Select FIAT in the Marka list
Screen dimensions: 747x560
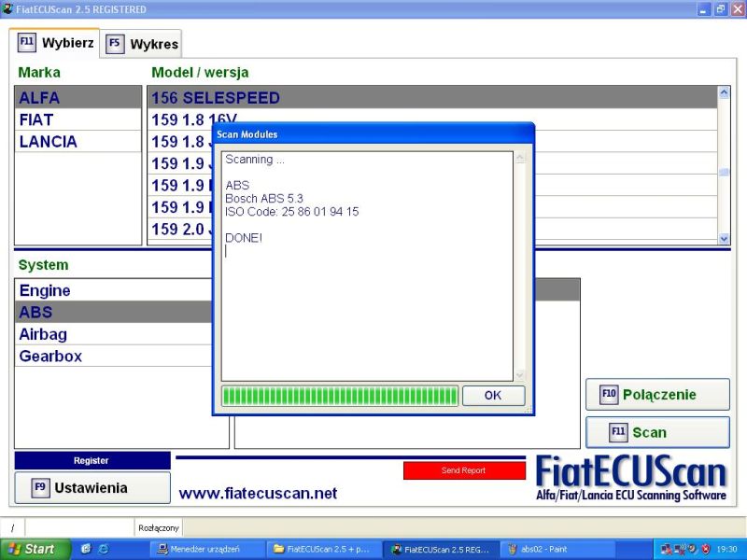[78, 119]
